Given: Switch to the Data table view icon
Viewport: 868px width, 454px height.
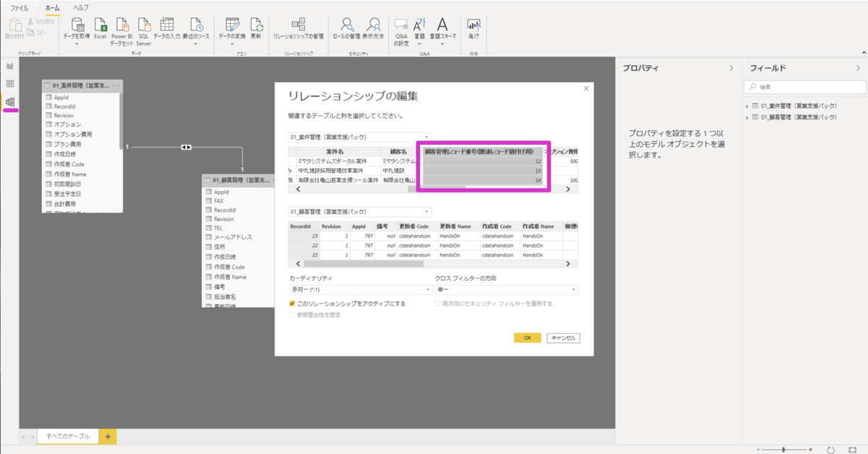Looking at the screenshot, I should tap(10, 84).
